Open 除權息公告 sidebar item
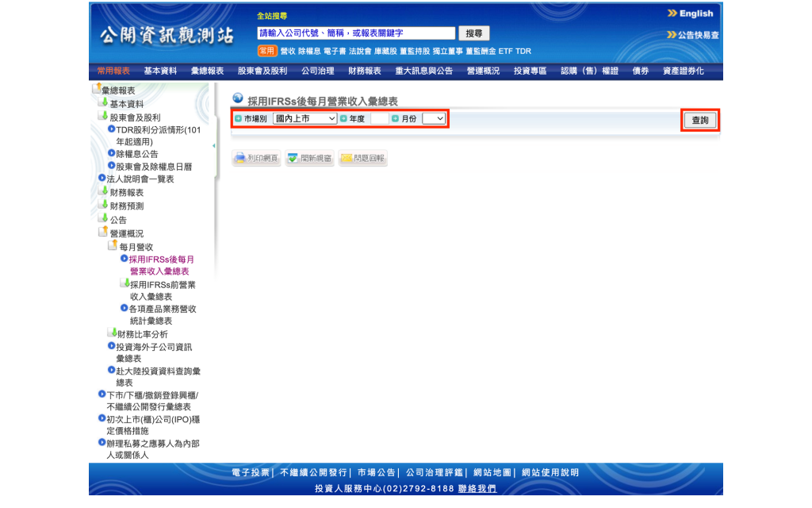This screenshot has height=508, width=812. (136, 154)
